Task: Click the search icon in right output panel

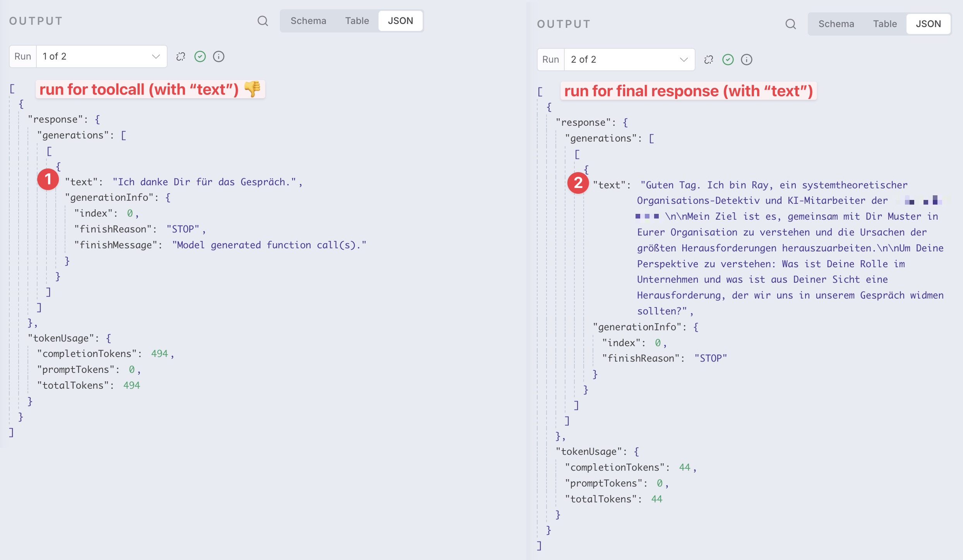Action: pyautogui.click(x=790, y=24)
